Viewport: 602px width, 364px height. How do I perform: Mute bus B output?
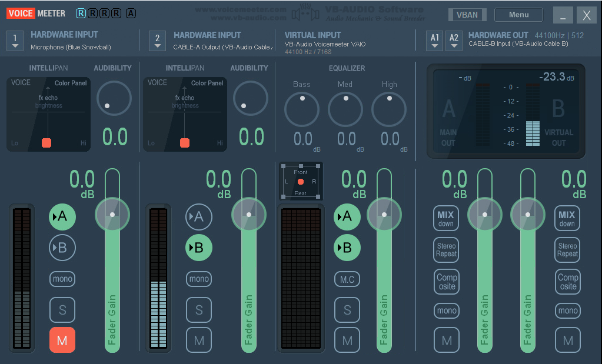tap(568, 340)
